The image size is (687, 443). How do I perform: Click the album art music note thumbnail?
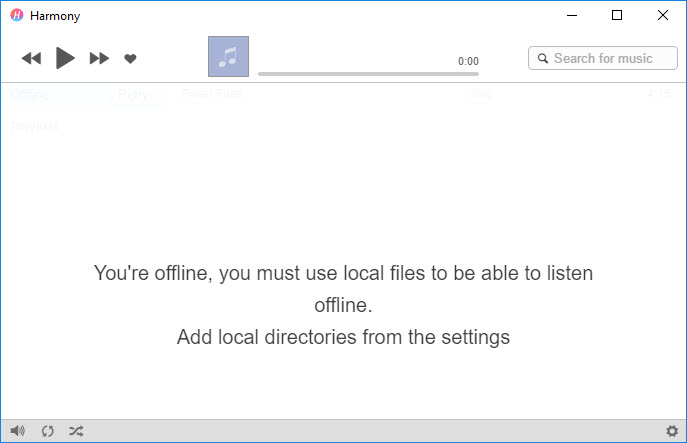(x=228, y=57)
